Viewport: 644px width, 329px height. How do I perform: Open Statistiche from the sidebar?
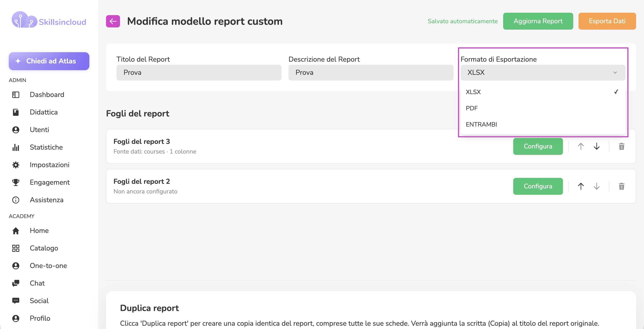[46, 147]
